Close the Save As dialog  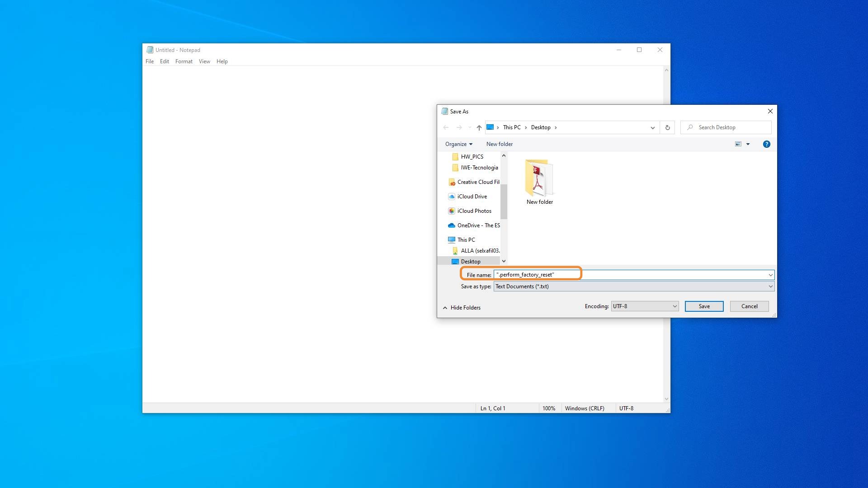click(770, 111)
